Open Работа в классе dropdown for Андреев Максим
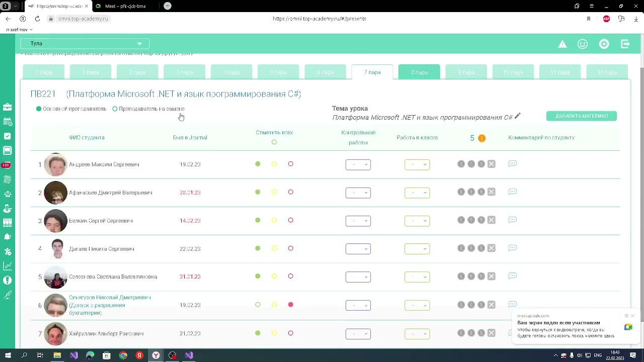Viewport: 644px width, 362px height. click(x=417, y=164)
